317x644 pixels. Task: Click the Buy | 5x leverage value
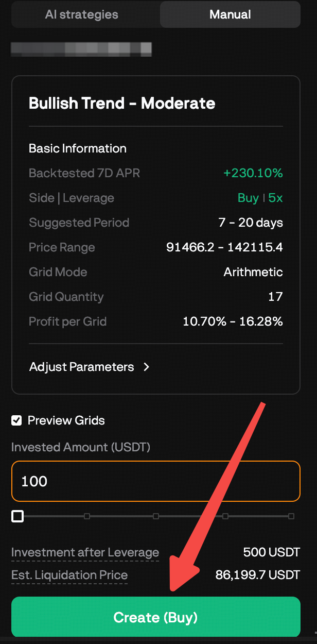coord(260,198)
